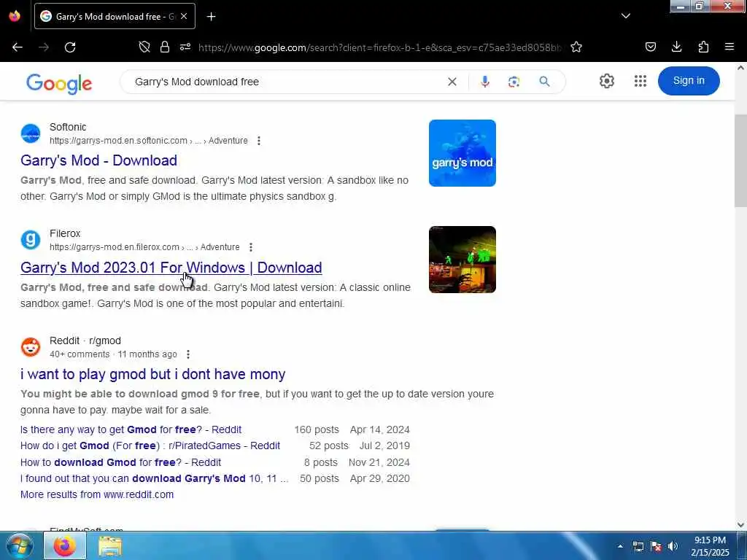Open the network tray icon
This screenshot has width=747, height=560.
[638, 546]
